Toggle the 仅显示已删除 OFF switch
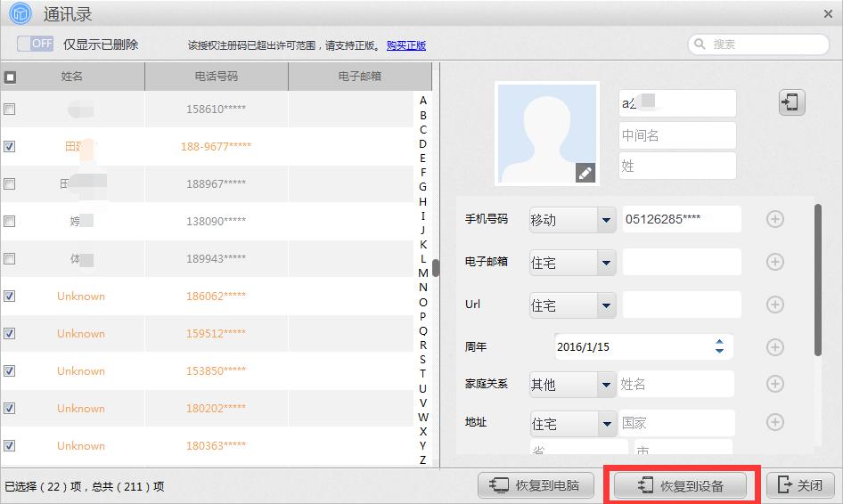This screenshot has height=504, width=843. [x=35, y=44]
